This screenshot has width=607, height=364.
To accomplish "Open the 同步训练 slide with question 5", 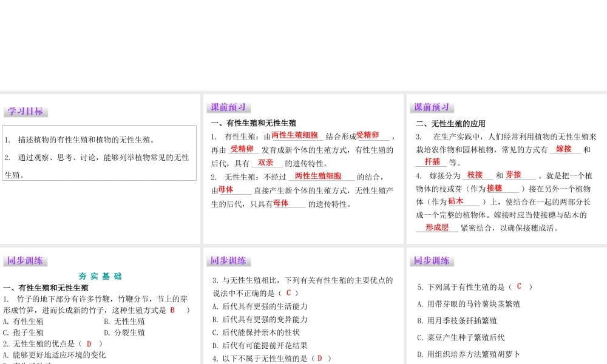I will point(507,306).
